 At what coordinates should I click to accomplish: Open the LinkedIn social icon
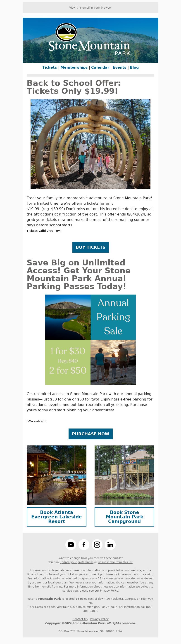[110, 545]
